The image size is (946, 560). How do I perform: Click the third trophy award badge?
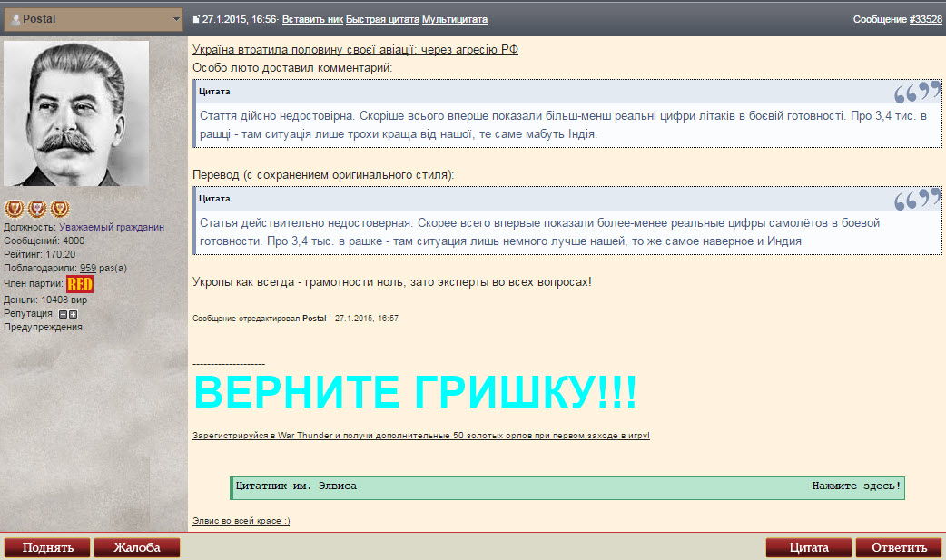(60, 209)
